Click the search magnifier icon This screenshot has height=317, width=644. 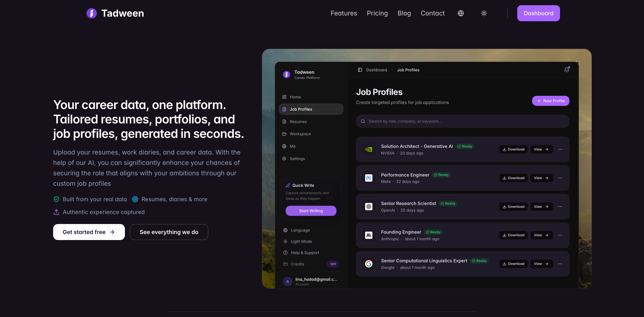(x=363, y=121)
